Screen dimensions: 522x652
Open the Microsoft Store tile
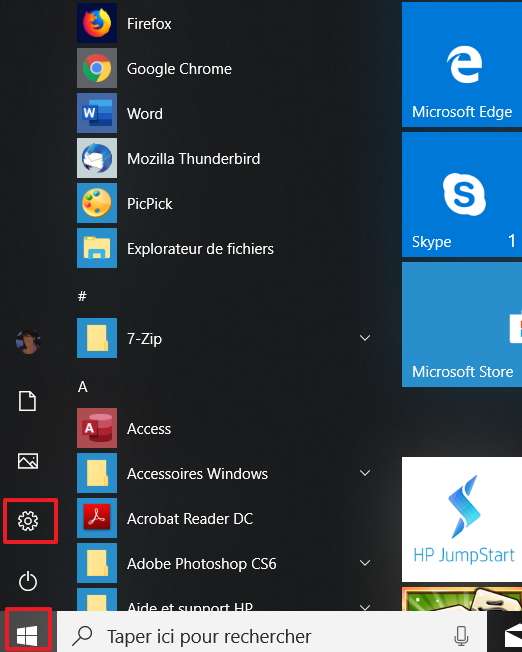(462, 324)
